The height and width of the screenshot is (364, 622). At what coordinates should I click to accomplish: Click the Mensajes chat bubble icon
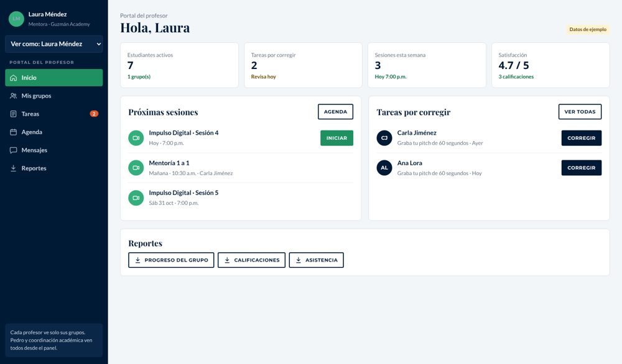[x=14, y=150]
